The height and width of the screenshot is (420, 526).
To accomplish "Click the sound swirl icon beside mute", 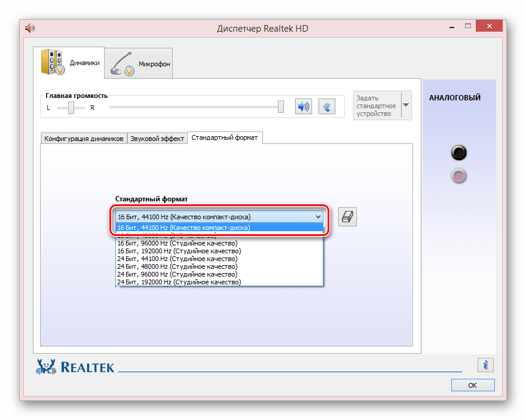I will [x=327, y=106].
